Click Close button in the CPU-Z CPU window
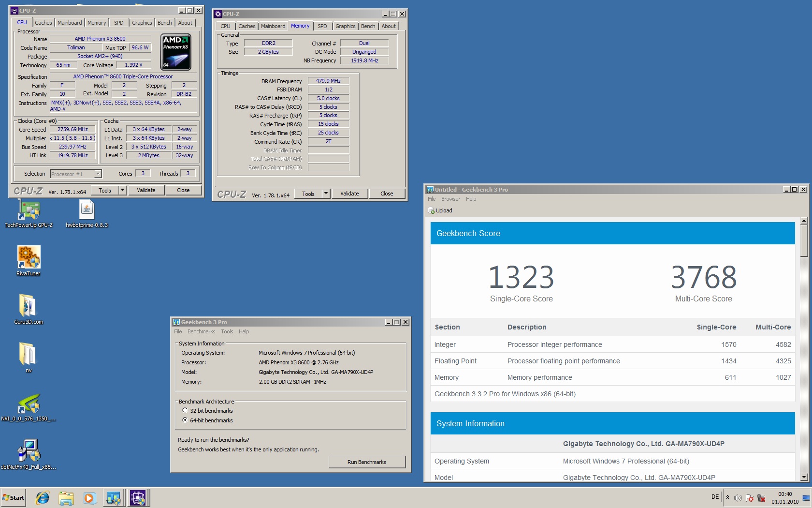This screenshot has height=508, width=812. [183, 190]
